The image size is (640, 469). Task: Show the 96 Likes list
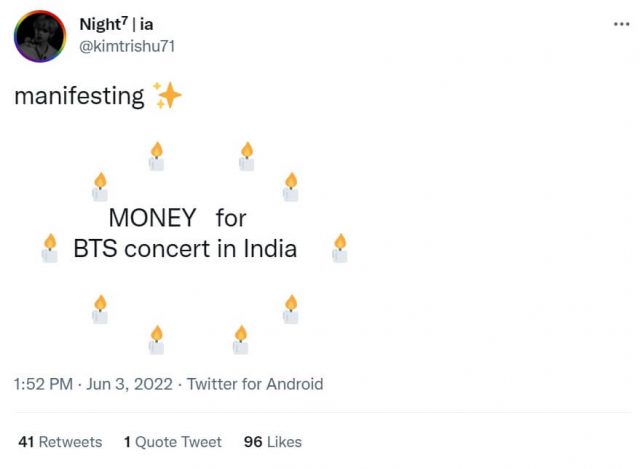coord(272,441)
